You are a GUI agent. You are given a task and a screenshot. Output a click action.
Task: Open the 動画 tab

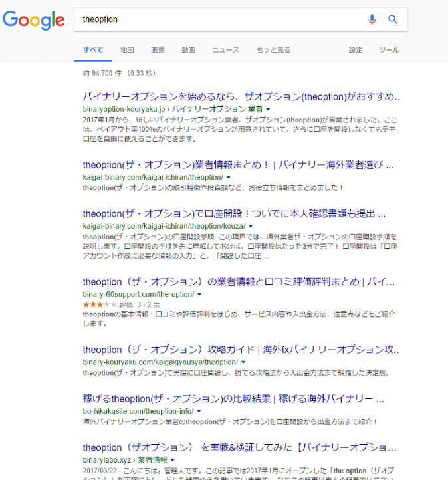189,50
